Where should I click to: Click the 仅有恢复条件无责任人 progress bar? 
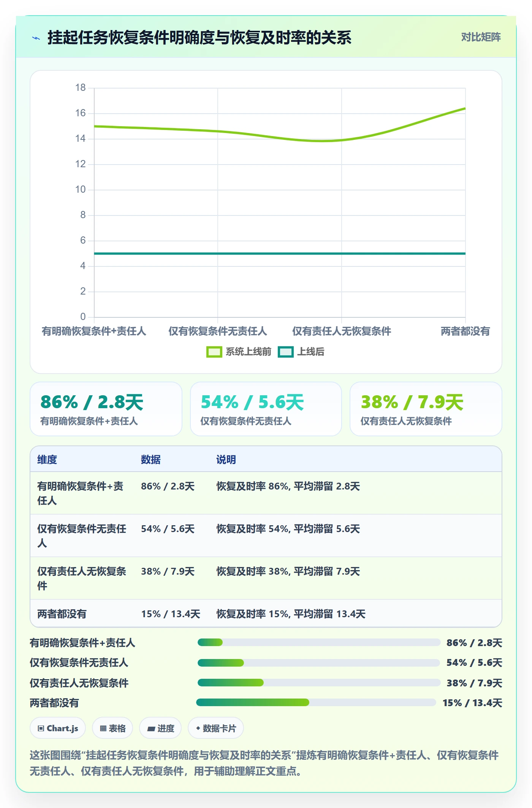(319, 662)
